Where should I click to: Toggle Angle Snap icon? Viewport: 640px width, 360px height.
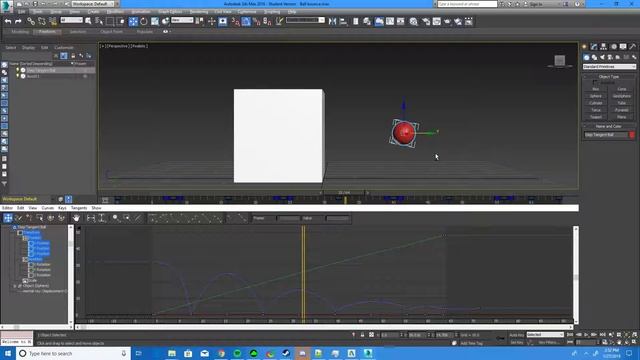(246, 21)
